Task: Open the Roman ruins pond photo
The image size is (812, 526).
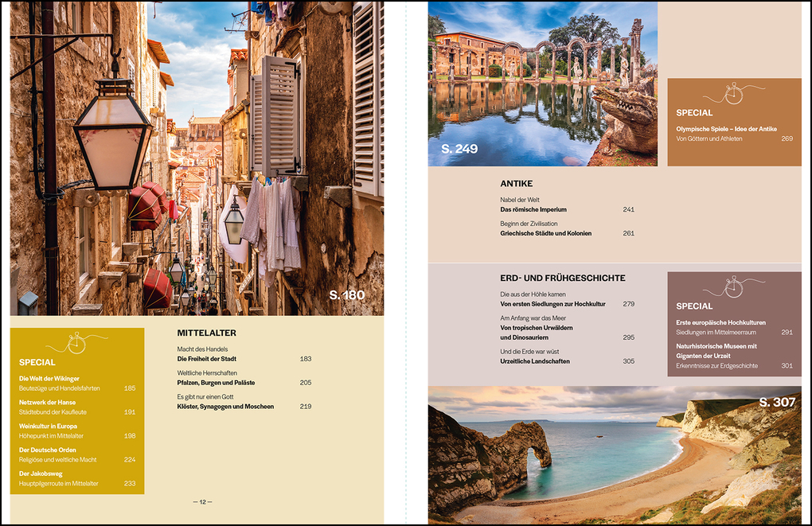Action: click(542, 84)
